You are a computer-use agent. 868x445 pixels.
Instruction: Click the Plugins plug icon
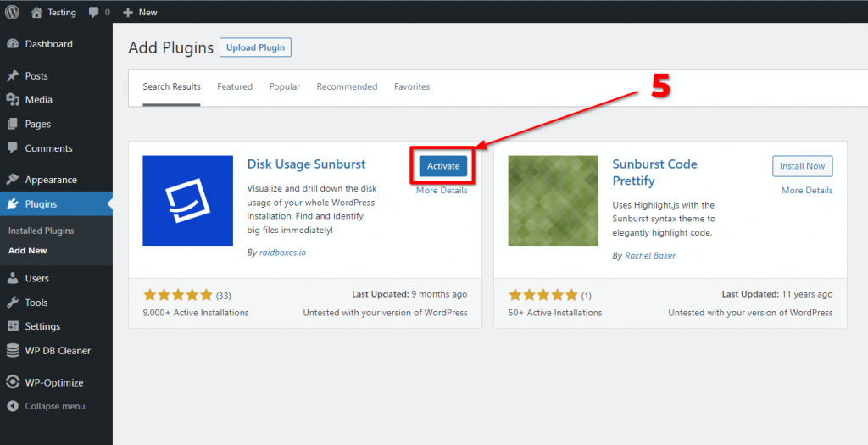(x=13, y=204)
